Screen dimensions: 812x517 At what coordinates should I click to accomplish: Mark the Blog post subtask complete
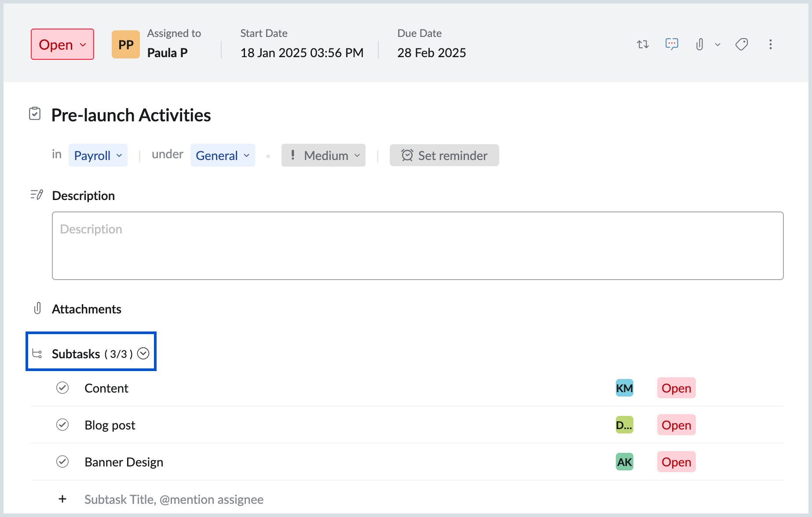[62, 425]
